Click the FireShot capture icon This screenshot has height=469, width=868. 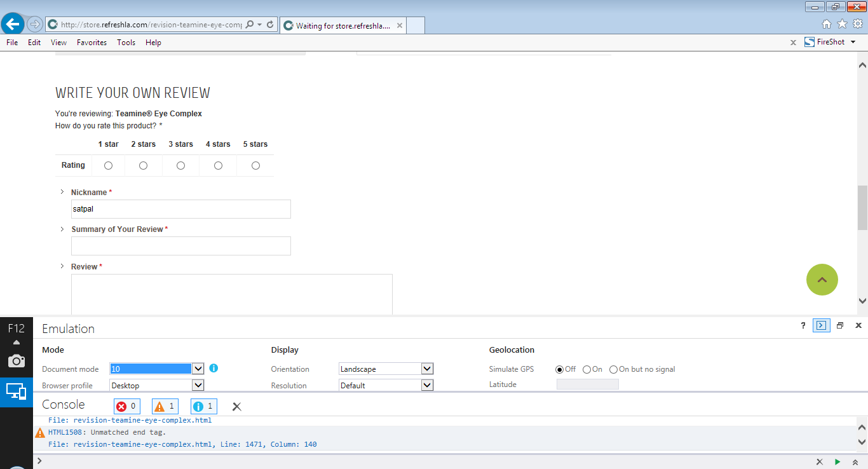coord(810,42)
